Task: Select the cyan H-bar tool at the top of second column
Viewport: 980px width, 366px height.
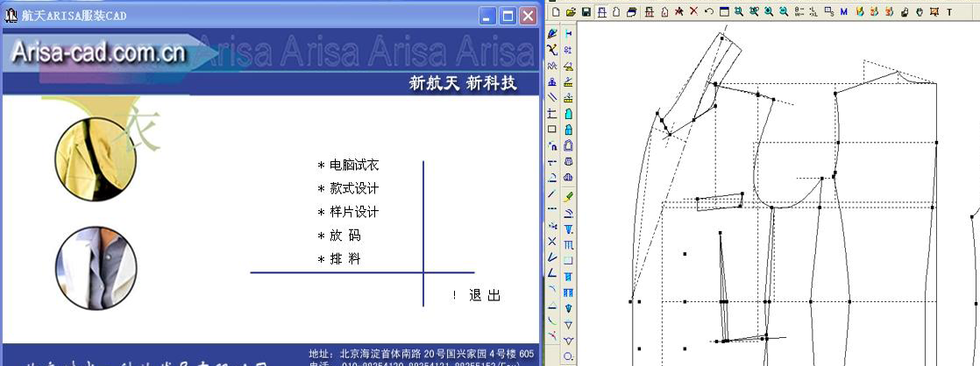Action: (568, 33)
